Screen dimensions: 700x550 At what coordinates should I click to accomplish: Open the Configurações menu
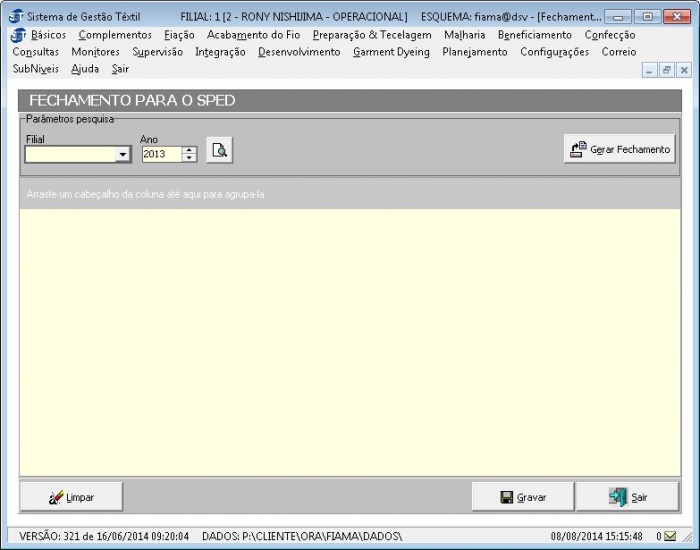pos(554,52)
